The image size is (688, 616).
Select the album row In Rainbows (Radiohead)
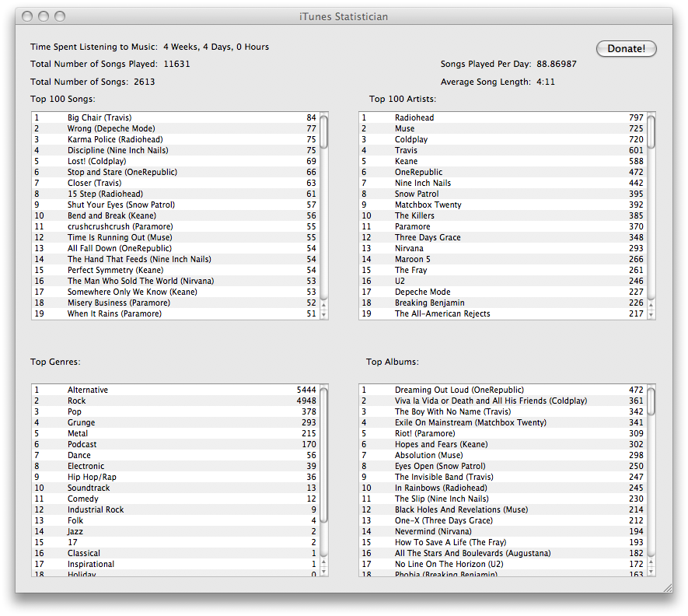(503, 488)
